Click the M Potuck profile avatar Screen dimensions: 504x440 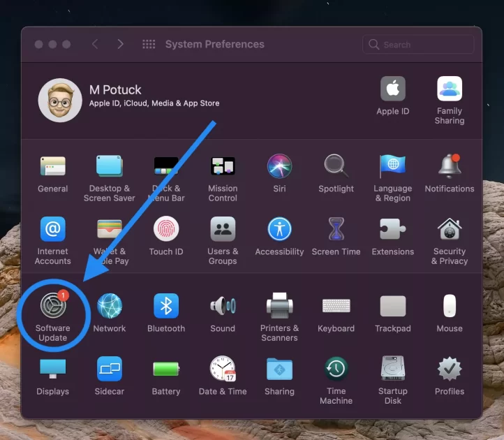coord(60,100)
